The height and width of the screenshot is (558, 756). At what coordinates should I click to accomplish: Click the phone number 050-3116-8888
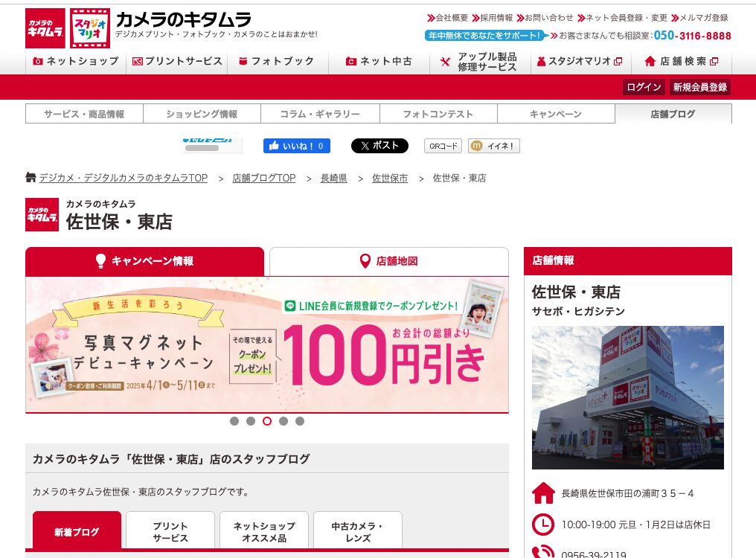[693, 35]
